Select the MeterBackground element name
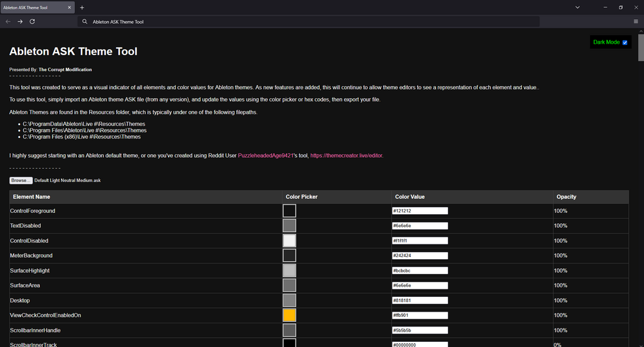Screen dimensions: 644x347 point(31,255)
